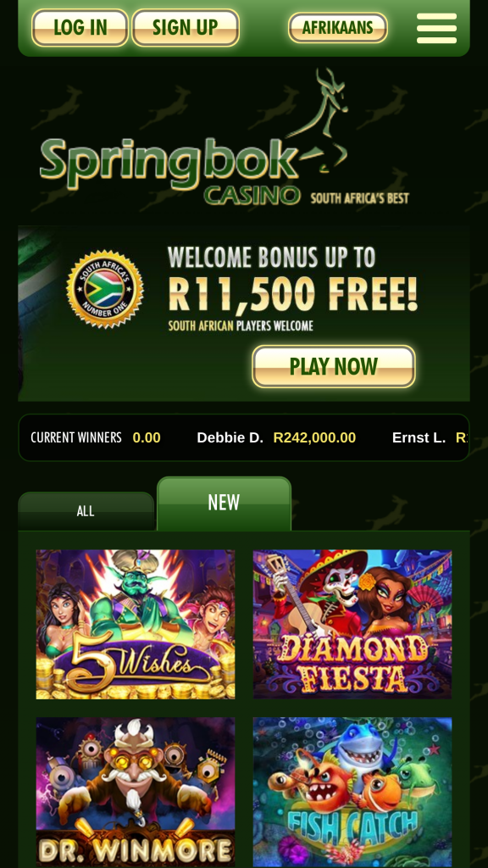488x868 pixels.
Task: Click the LOG IN button
Action: click(x=80, y=27)
